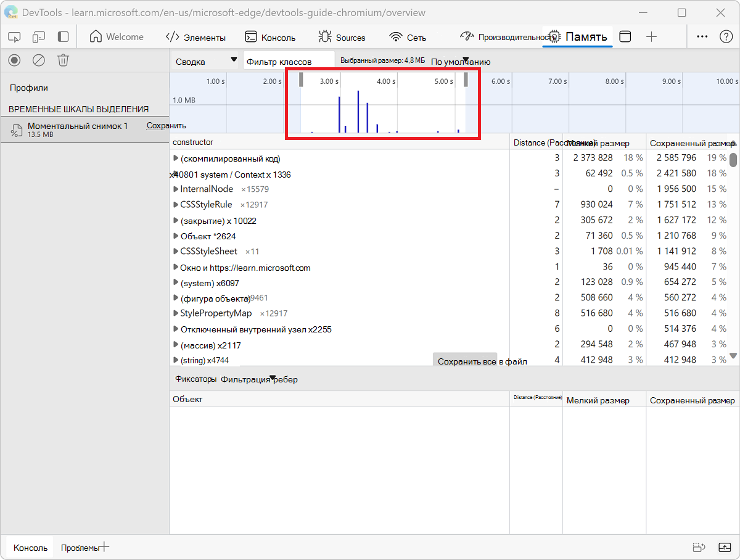The image size is (740, 560).
Task: Expand the CSSStyleRule constructor row
Action: 176,205
